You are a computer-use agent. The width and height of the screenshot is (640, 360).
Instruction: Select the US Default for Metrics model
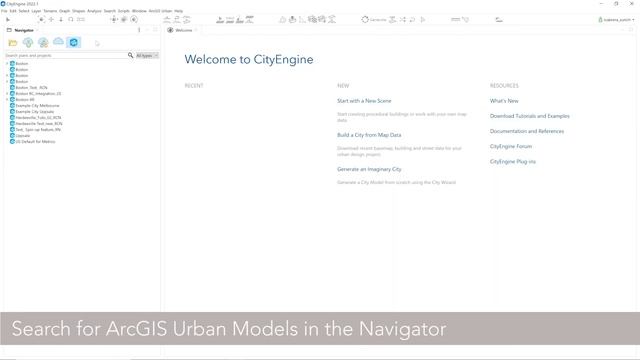(33, 142)
